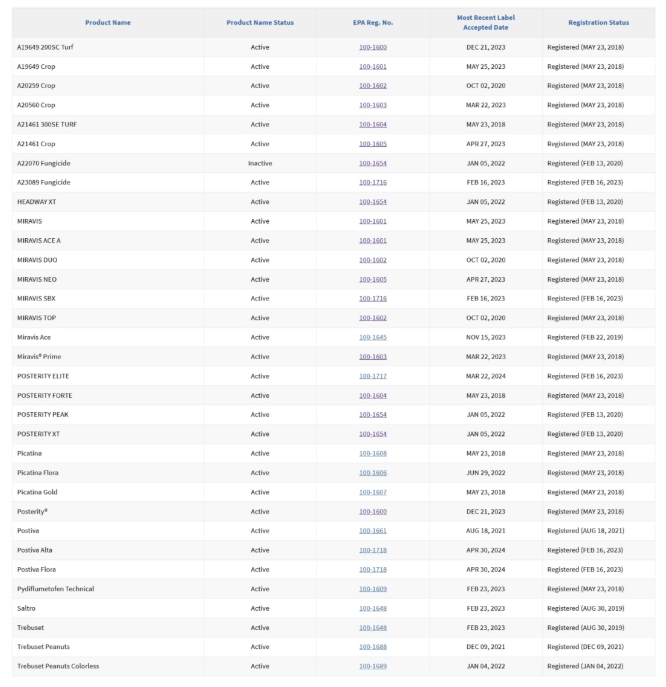This screenshot has height=687, width=666.
Task: Select the 'MAR 22, 2024' label date
Action: coord(485,376)
